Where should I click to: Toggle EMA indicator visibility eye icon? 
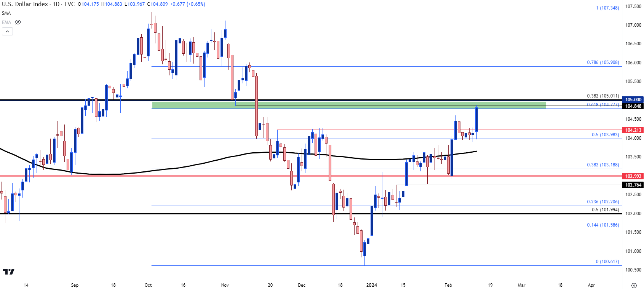click(x=18, y=22)
